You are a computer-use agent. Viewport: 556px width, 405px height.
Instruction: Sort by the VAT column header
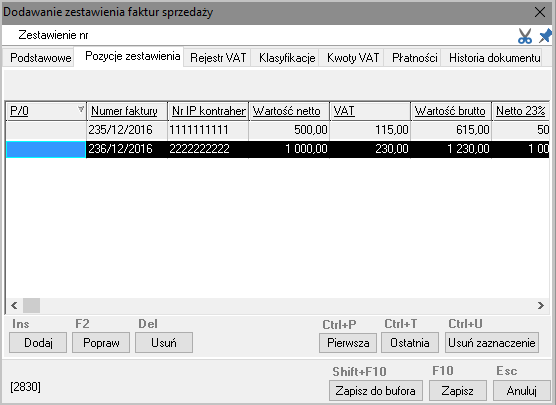click(370, 111)
